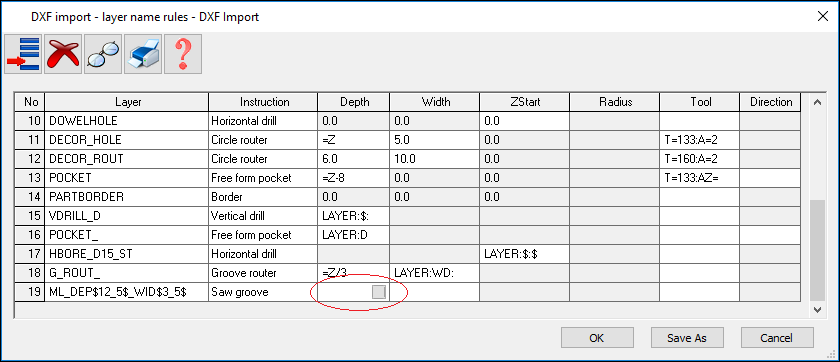
Task: Click LAYER:D depth cell for POCKET_
Action: [x=354, y=235]
